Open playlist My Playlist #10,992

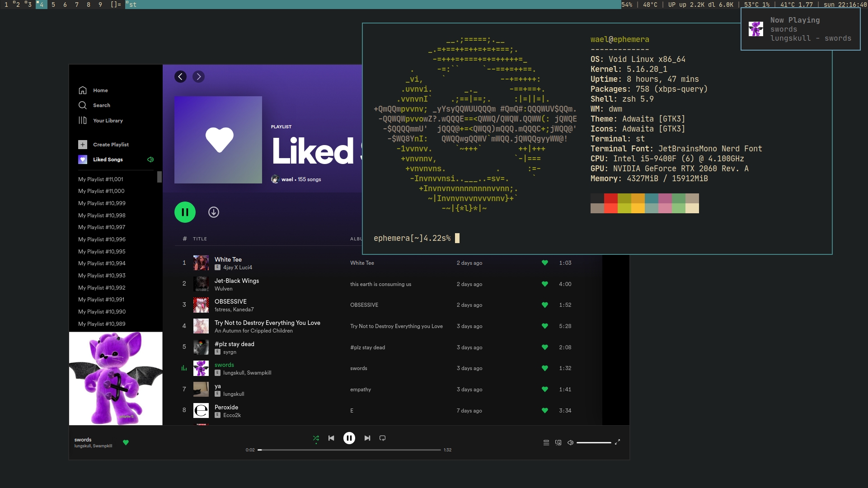tap(102, 288)
